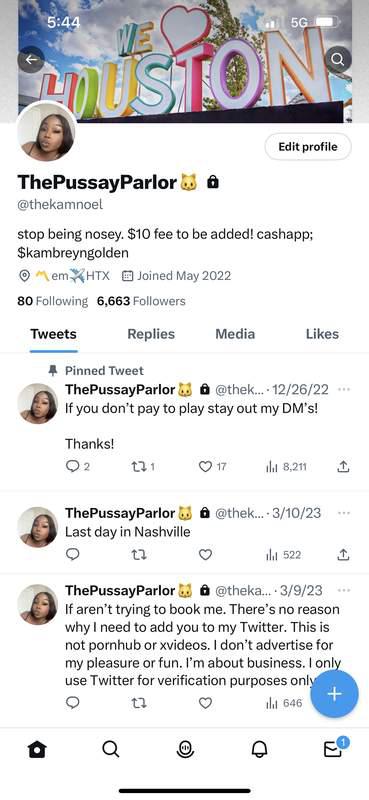Screen dimensions: 369x800
Task: Reply to the pinned tweet
Action: point(78,466)
